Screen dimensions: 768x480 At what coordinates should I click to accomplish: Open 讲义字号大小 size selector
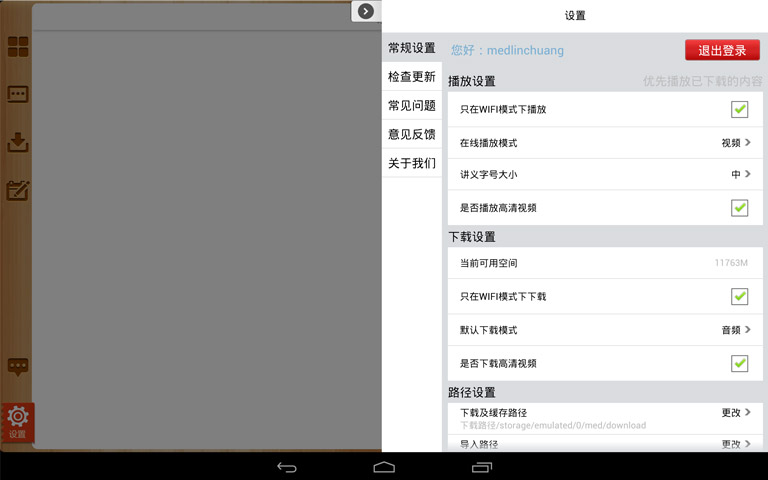(740, 175)
